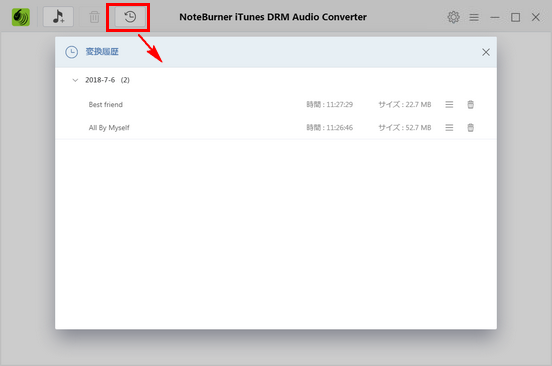Minimize the NoteBurner window
Screen dimensions: 552x366
click(495, 17)
